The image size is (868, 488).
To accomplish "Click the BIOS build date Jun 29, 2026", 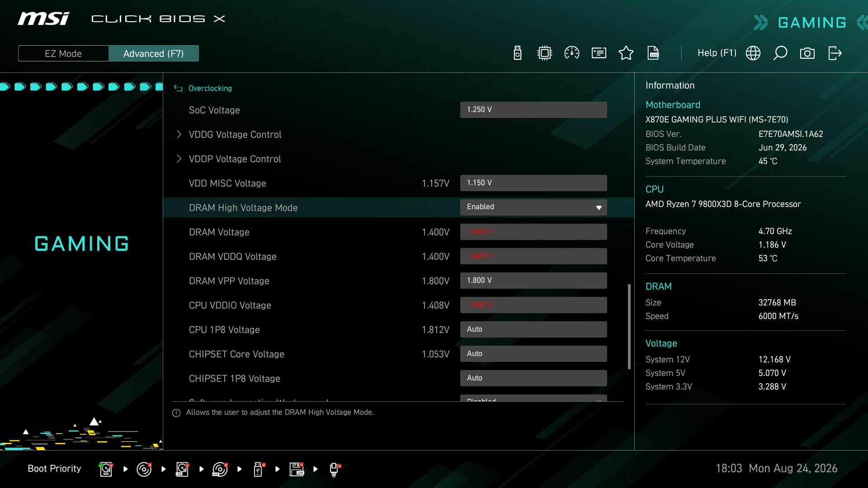I will point(783,148).
